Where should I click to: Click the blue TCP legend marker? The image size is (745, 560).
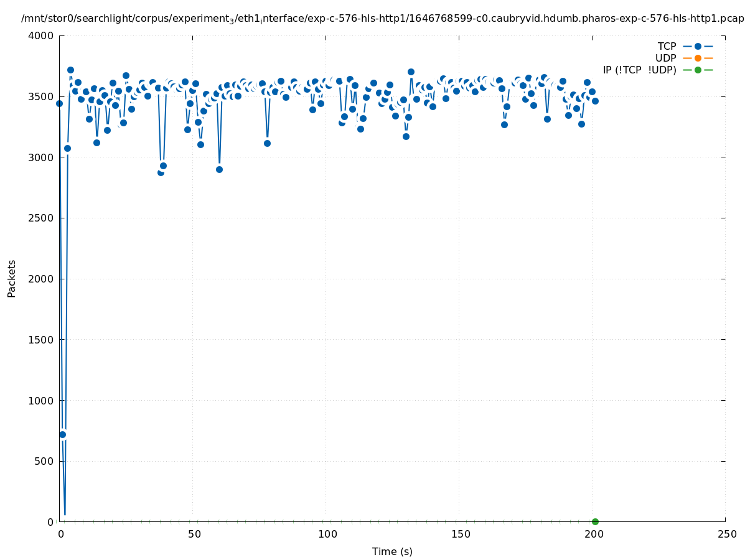tap(698, 47)
